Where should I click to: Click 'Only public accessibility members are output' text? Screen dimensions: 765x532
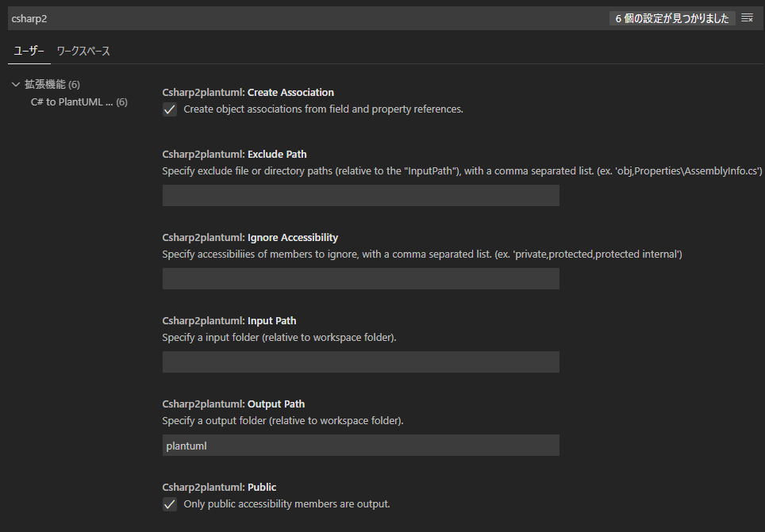coord(286,504)
